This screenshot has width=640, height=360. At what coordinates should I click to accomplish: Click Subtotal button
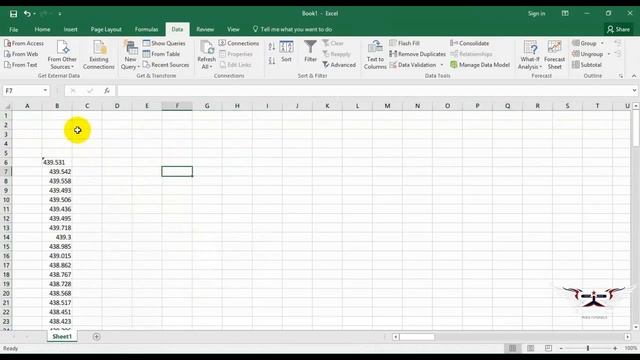[587, 64]
